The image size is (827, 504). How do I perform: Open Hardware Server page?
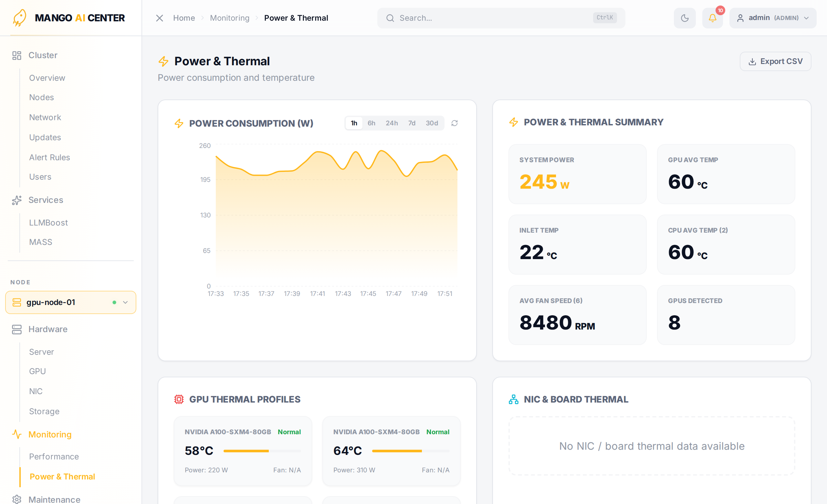tap(41, 352)
